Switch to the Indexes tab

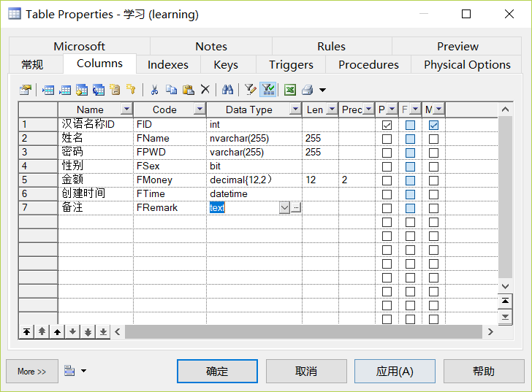168,64
